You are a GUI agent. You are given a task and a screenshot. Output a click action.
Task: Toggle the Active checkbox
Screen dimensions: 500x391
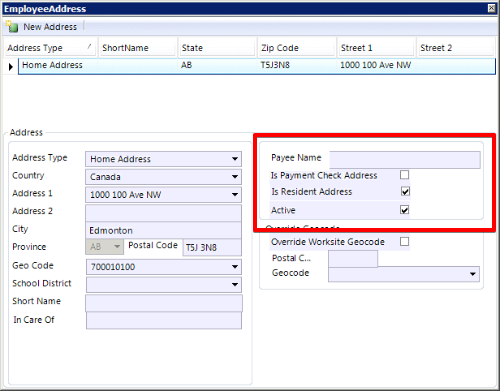404,210
